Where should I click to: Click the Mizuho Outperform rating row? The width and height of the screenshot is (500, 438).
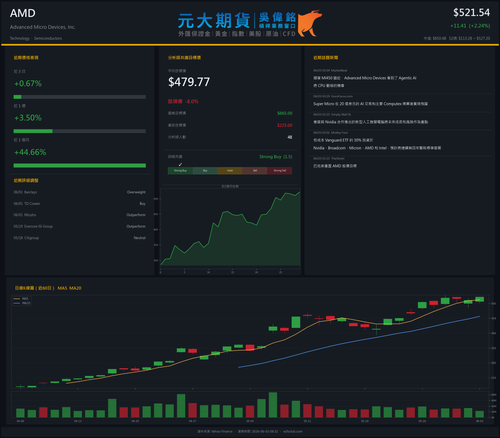[x=80, y=215]
